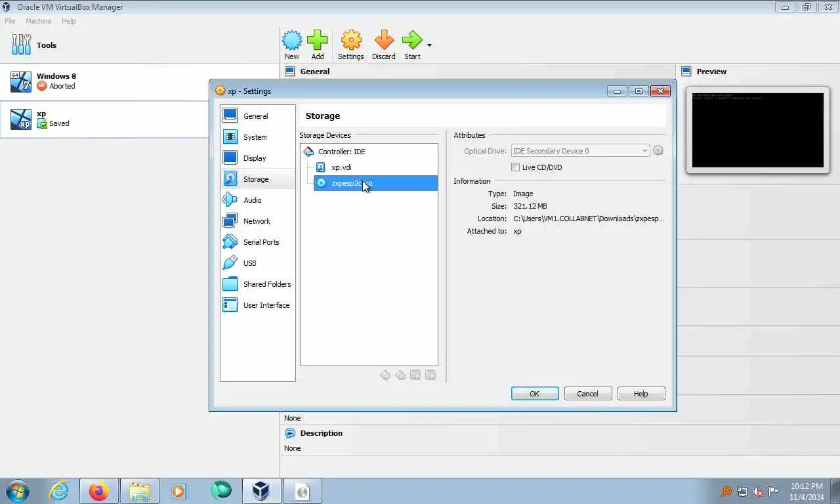The height and width of the screenshot is (504, 840).
Task: Click the remove controller icon
Action: pyautogui.click(x=400, y=375)
